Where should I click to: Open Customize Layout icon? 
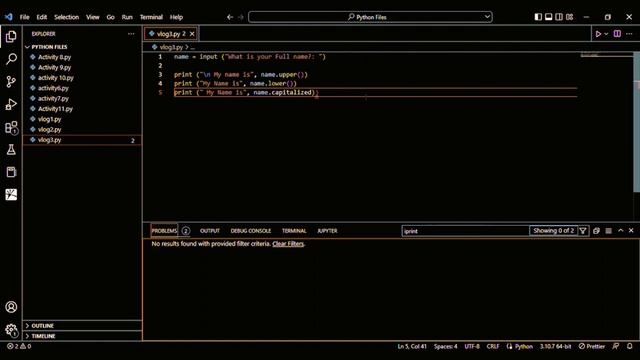[569, 17]
